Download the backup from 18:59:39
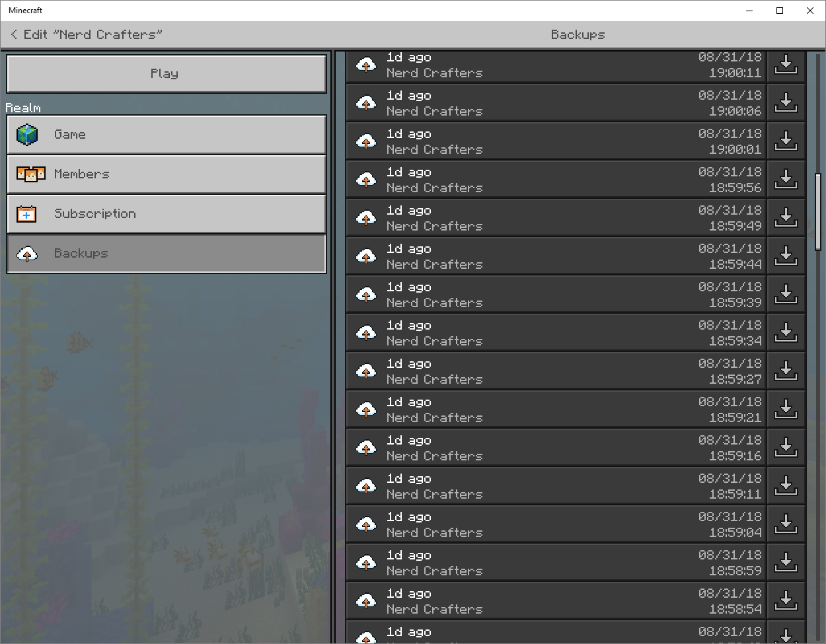The image size is (826, 644). (786, 294)
